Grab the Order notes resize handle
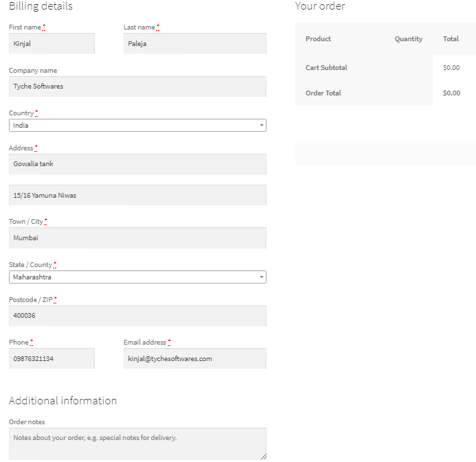 [263, 457]
